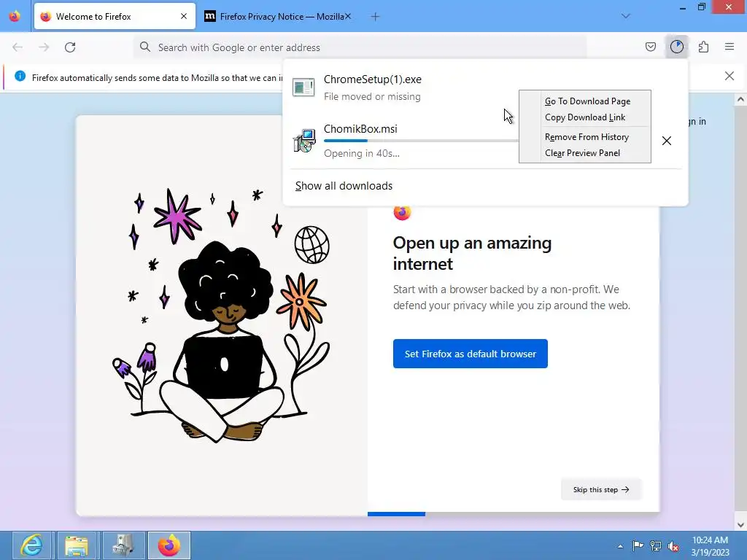Open the Firefox hamburger menu
747x560 pixels.
[729, 47]
